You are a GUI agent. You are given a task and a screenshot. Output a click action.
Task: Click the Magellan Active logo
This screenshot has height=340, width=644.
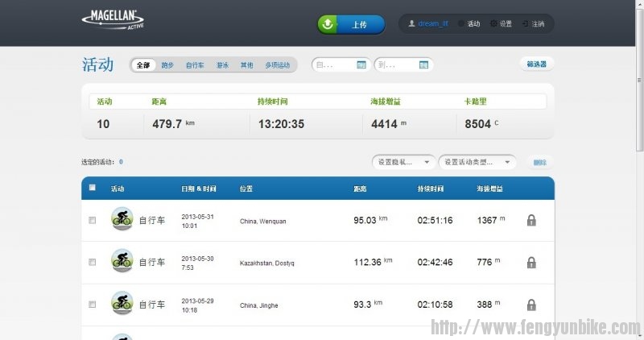point(113,18)
